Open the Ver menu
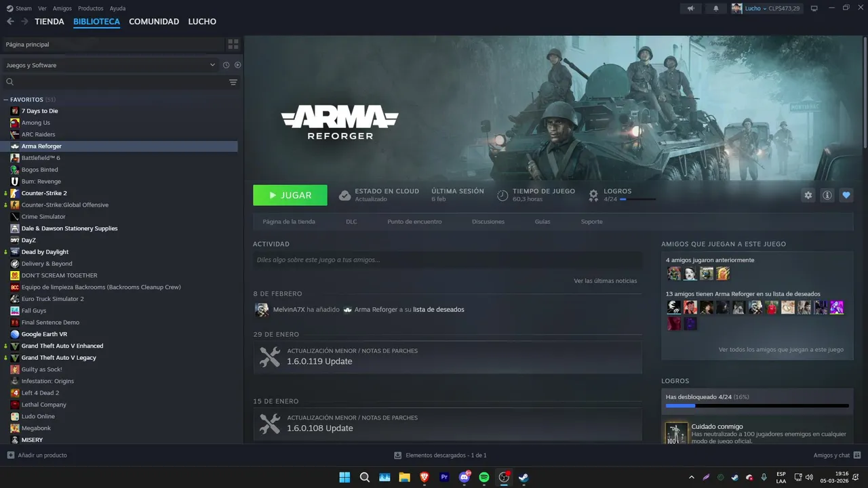This screenshot has height=488, width=868. [x=42, y=8]
